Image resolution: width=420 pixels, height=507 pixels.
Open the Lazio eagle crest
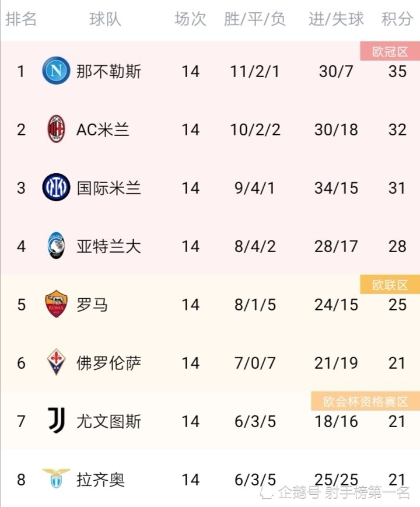(x=56, y=478)
